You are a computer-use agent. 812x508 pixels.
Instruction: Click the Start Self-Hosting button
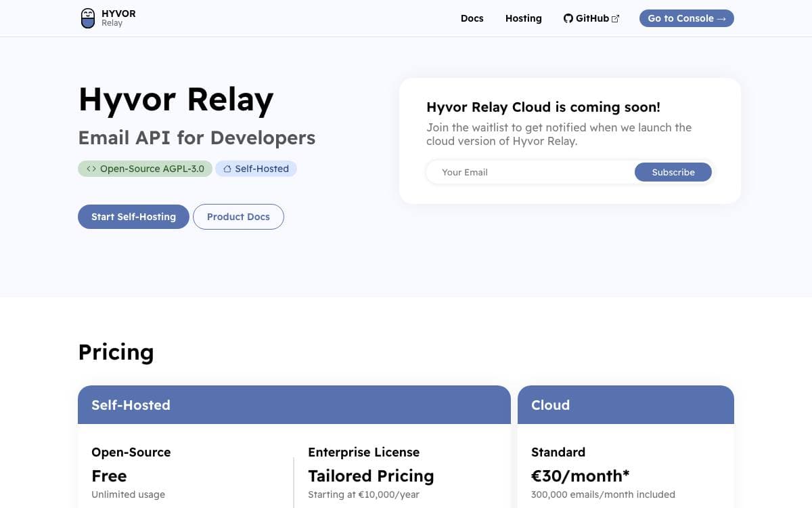click(x=133, y=217)
